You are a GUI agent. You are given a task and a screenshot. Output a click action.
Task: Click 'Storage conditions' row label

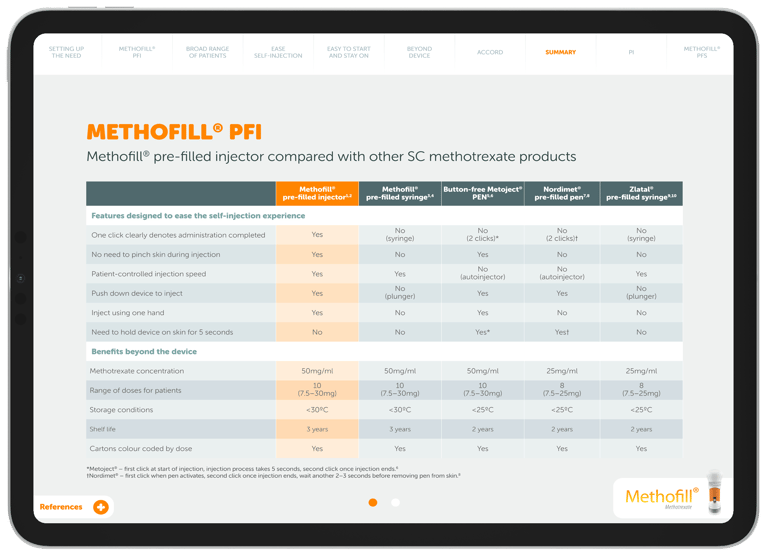pyautogui.click(x=121, y=410)
